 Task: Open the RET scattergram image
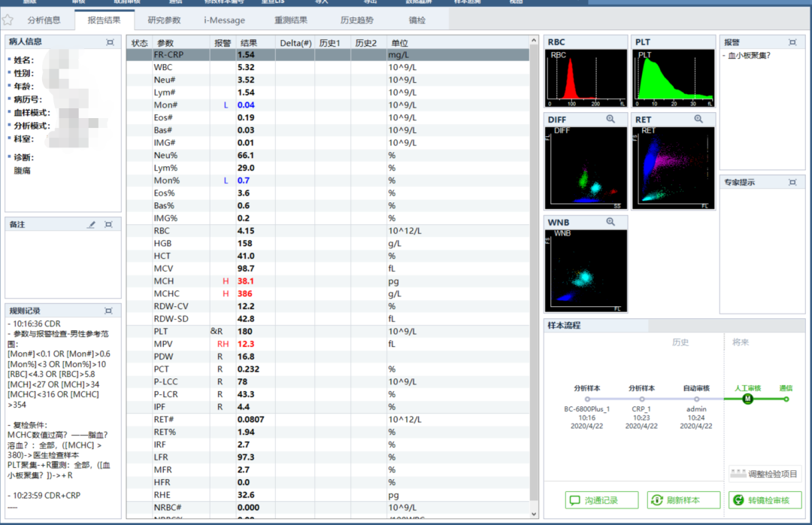coord(673,168)
